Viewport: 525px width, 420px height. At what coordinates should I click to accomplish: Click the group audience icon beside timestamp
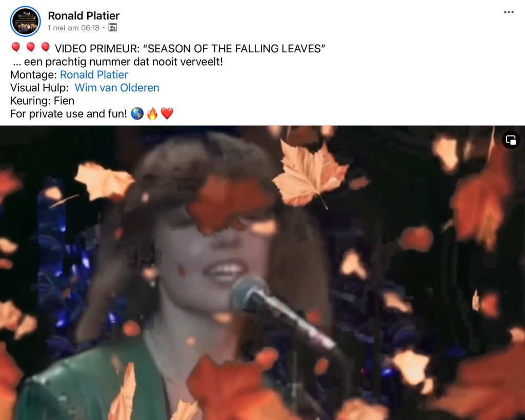point(113,28)
